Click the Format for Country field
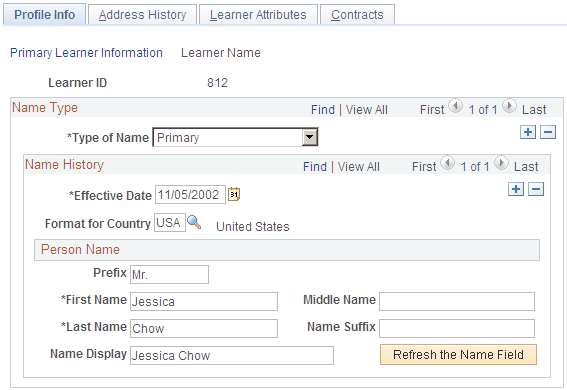567x390 pixels. [170, 223]
